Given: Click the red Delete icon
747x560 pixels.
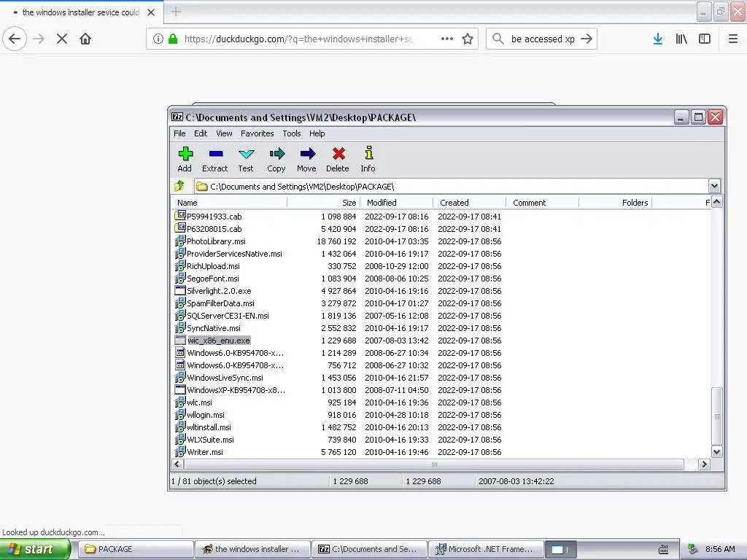Looking at the screenshot, I should (338, 153).
